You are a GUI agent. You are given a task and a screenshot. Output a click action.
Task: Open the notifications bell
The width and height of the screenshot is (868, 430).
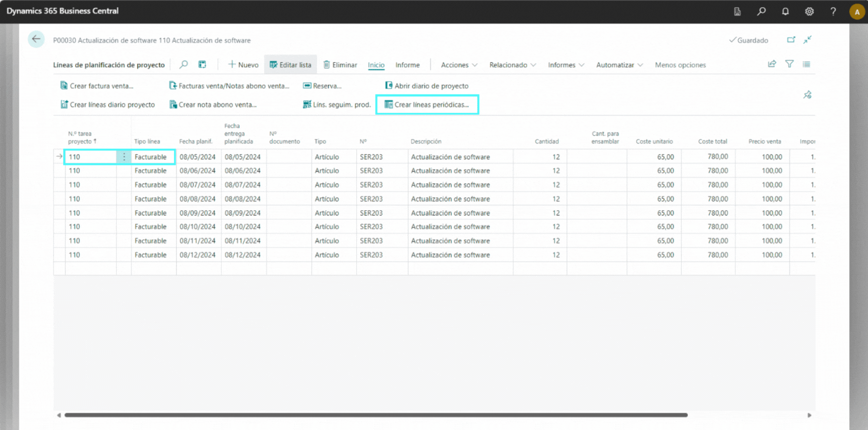click(785, 11)
